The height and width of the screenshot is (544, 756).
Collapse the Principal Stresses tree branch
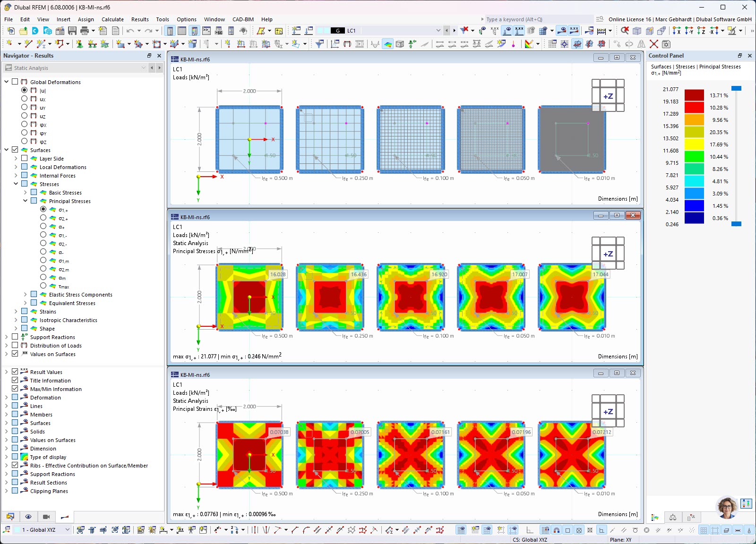[25, 201]
